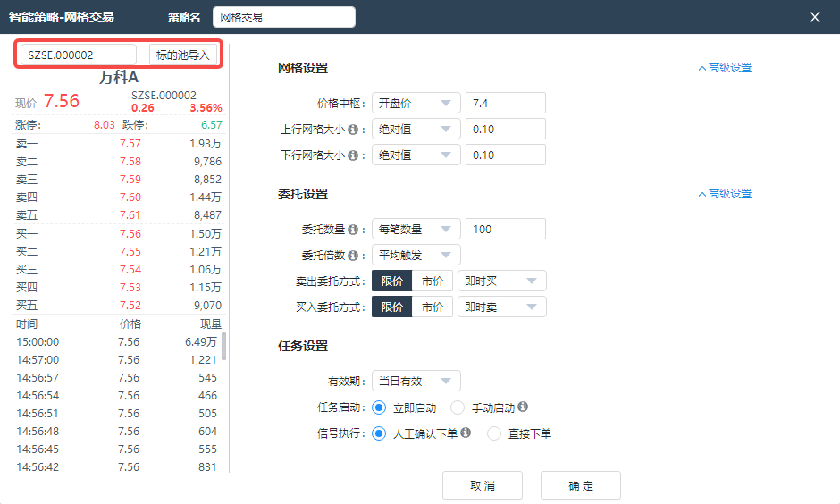Switch 卖出委托方式 to 市价
The height and width of the screenshot is (504, 840).
(x=433, y=281)
